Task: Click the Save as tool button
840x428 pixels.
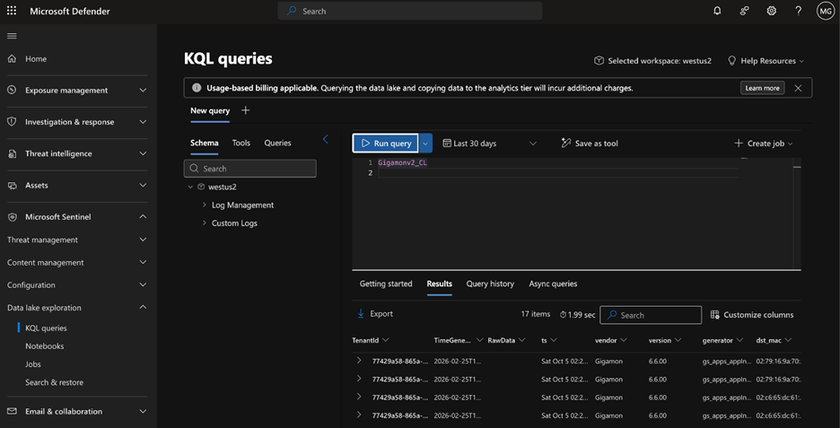Action: (589, 143)
